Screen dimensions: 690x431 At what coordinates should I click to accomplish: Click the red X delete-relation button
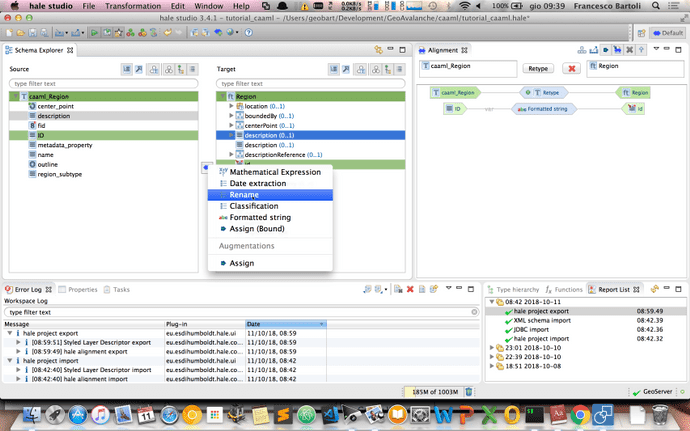[x=571, y=68]
